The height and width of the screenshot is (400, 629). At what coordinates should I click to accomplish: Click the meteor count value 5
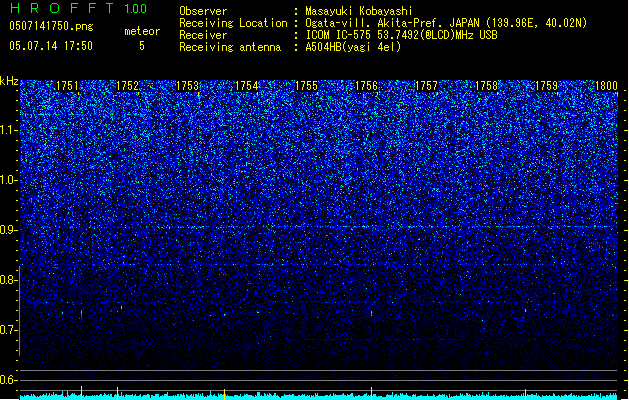coord(142,46)
